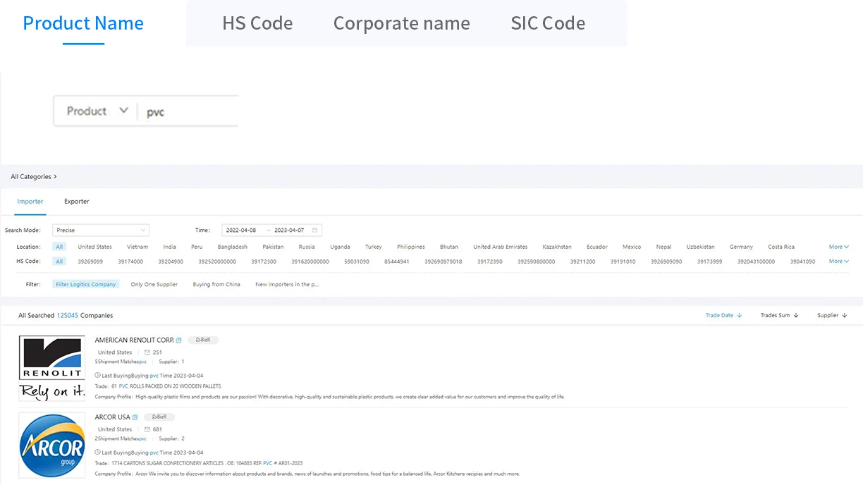The image size is (863, 504).
Task: Open All Categories link
Action: tap(34, 177)
